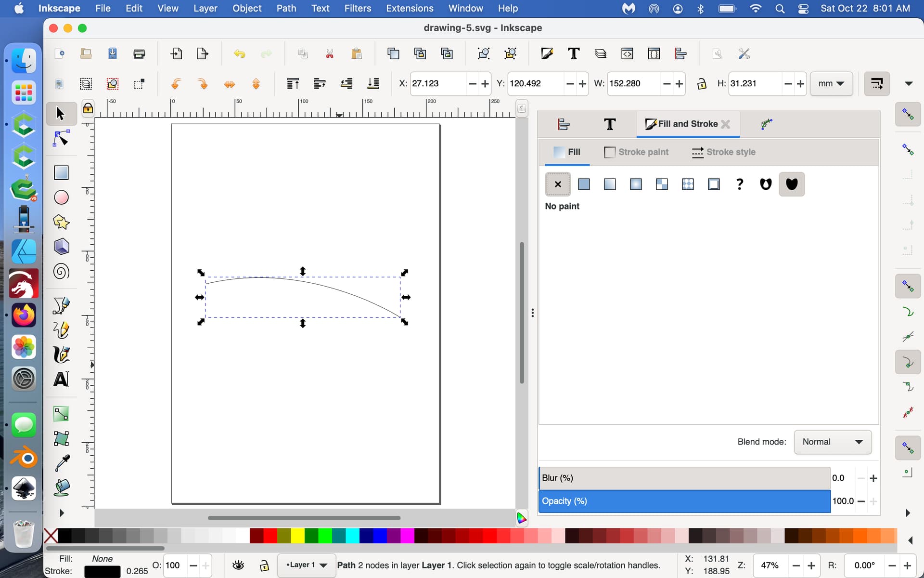Click the Import file icon
The width and height of the screenshot is (924, 578).
176,53
